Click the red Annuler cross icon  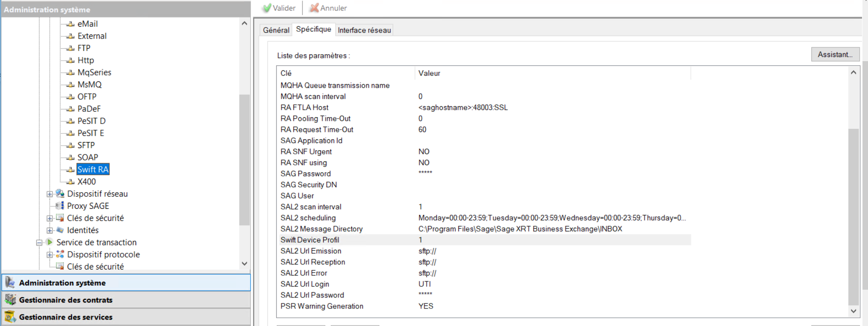pos(314,8)
